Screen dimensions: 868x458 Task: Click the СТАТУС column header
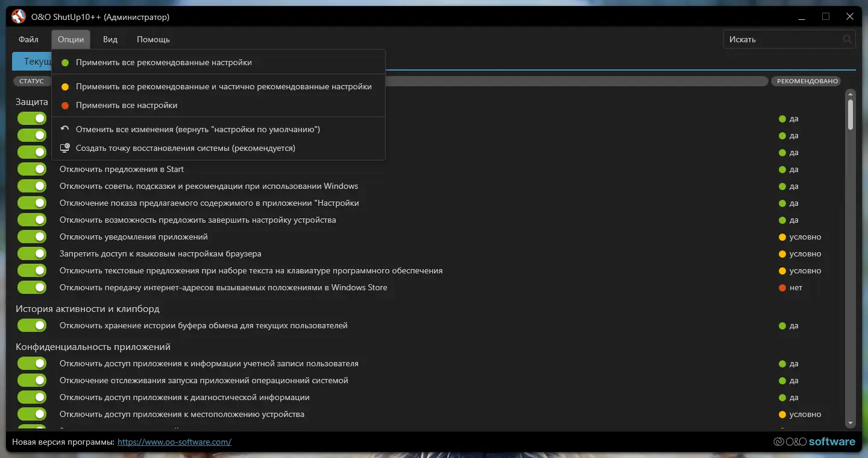click(31, 81)
